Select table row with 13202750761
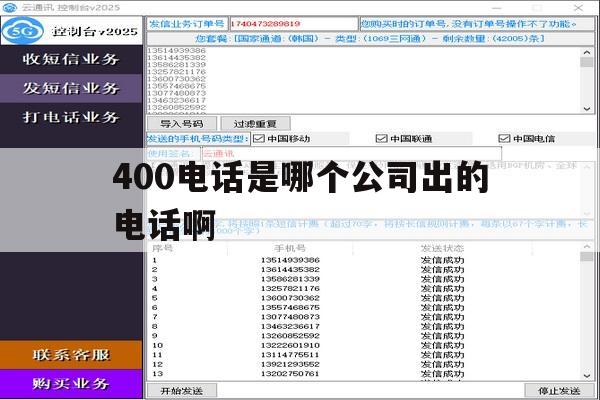The height and width of the screenshot is (400, 600). point(364,374)
